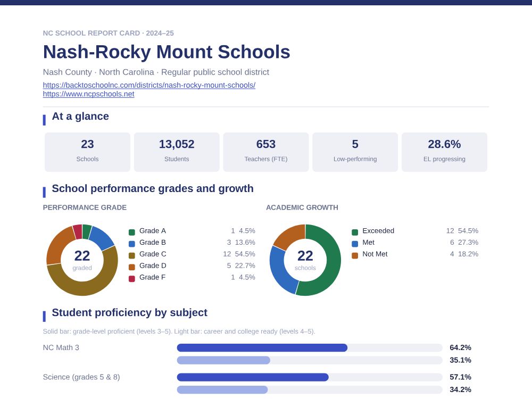
Task: Click the NC Math 3 light bar
Action: tap(223, 360)
